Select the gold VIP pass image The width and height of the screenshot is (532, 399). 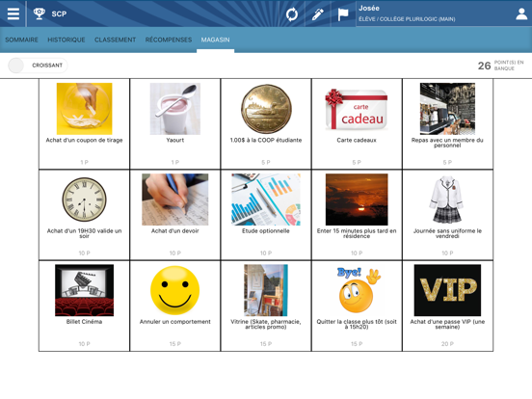[447, 290]
